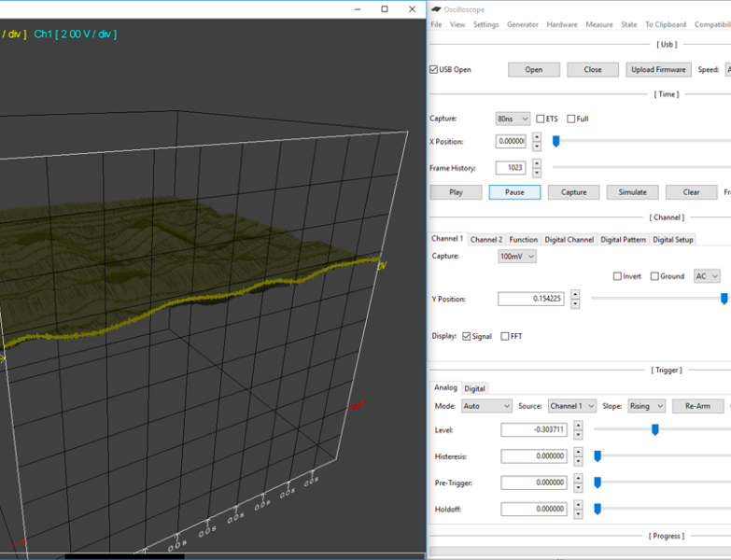Click the Pause button
Viewport: 731px width, 560px height.
[514, 192]
